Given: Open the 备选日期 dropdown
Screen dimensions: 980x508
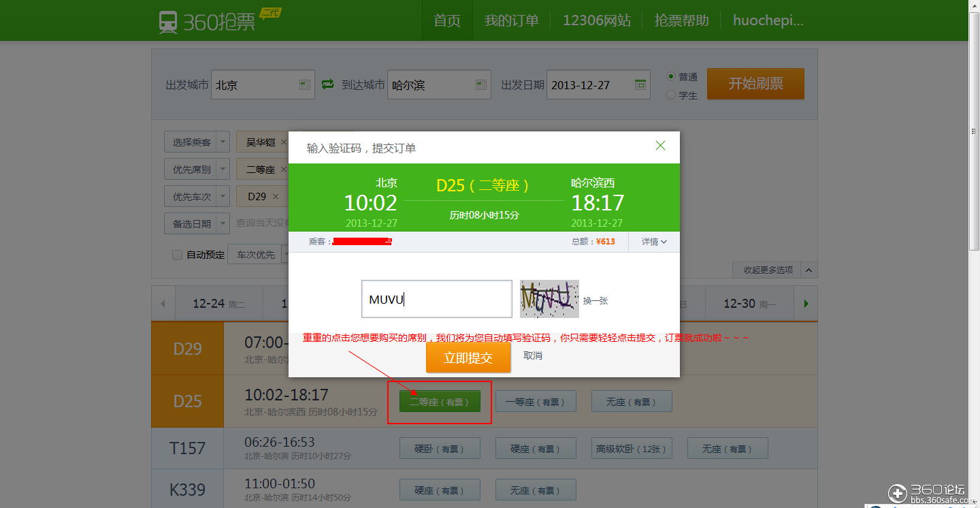Looking at the screenshot, I should [197, 223].
